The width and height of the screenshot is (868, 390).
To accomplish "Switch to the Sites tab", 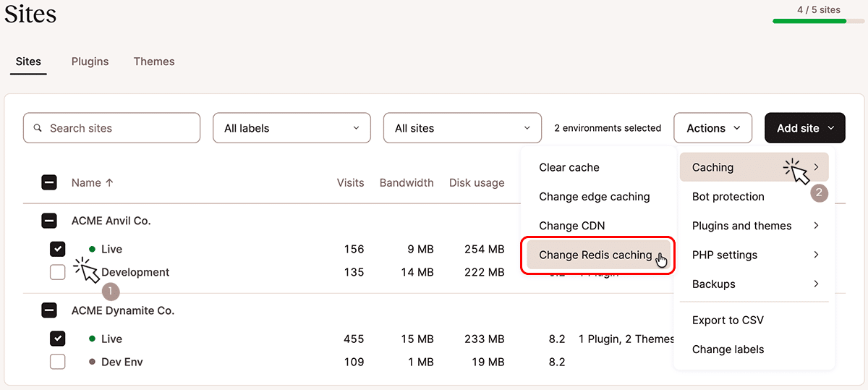I will [28, 62].
